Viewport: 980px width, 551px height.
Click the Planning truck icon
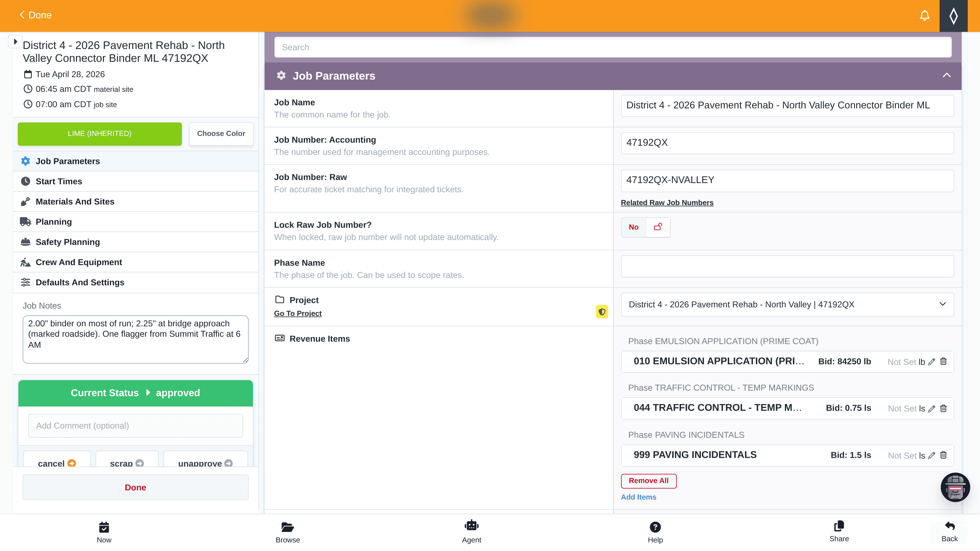point(25,222)
